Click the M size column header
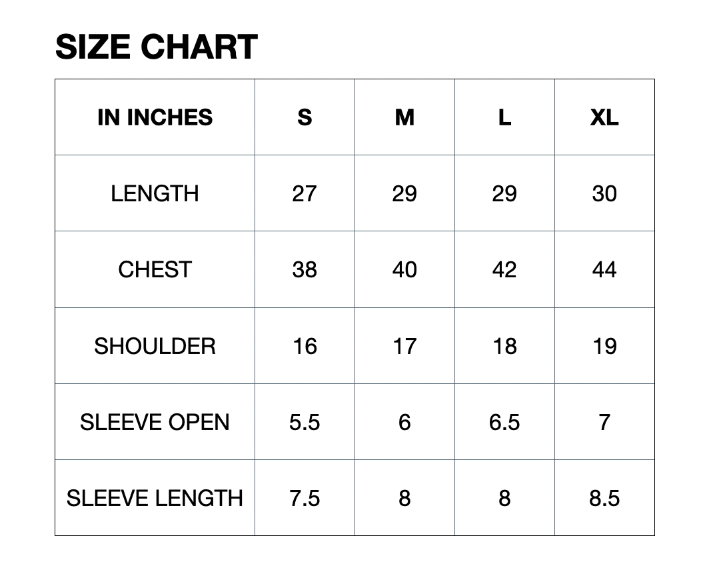Viewport: 713px width, 588px height. pyautogui.click(x=404, y=117)
